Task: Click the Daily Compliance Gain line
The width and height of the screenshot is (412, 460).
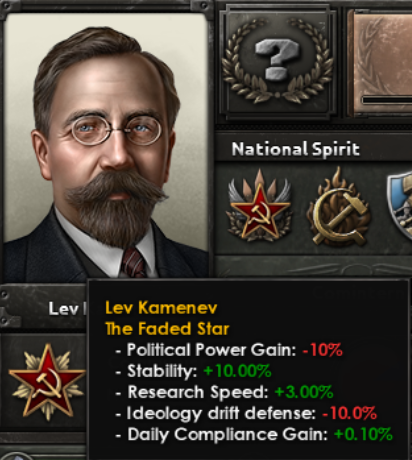Action: 254,435
